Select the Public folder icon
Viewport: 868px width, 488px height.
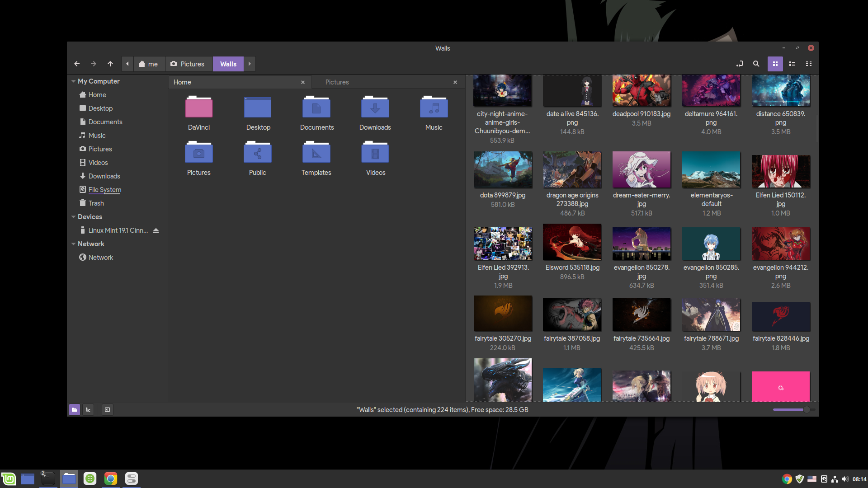[x=258, y=152]
